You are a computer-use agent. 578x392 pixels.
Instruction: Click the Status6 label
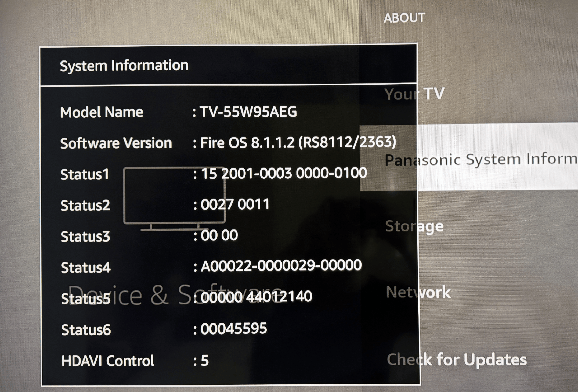pyautogui.click(x=86, y=330)
